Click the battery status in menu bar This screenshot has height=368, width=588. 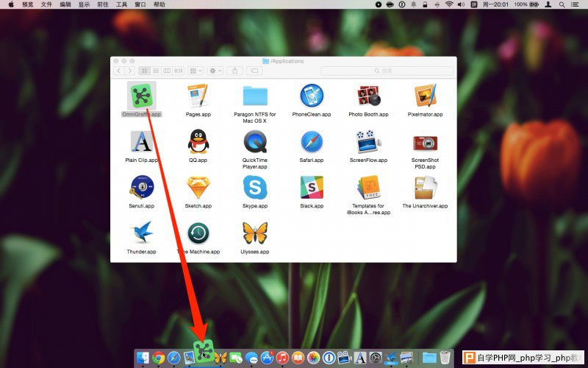tap(526, 4)
